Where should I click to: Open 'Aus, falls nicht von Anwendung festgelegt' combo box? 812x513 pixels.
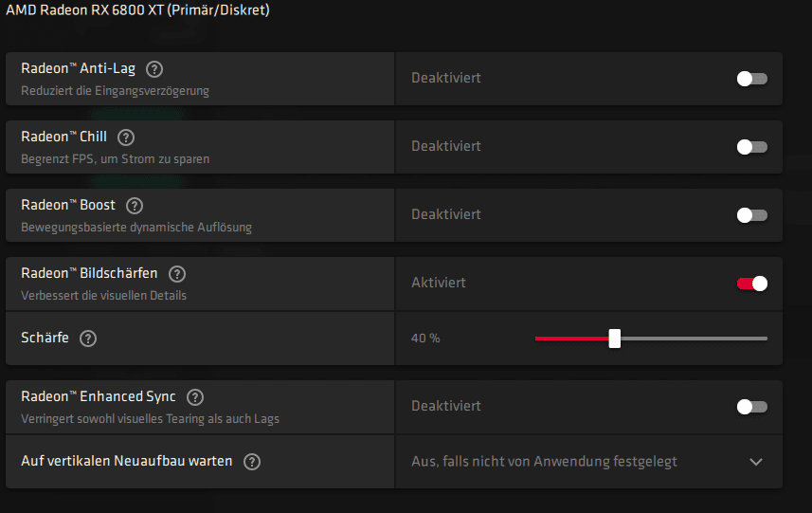pos(588,462)
